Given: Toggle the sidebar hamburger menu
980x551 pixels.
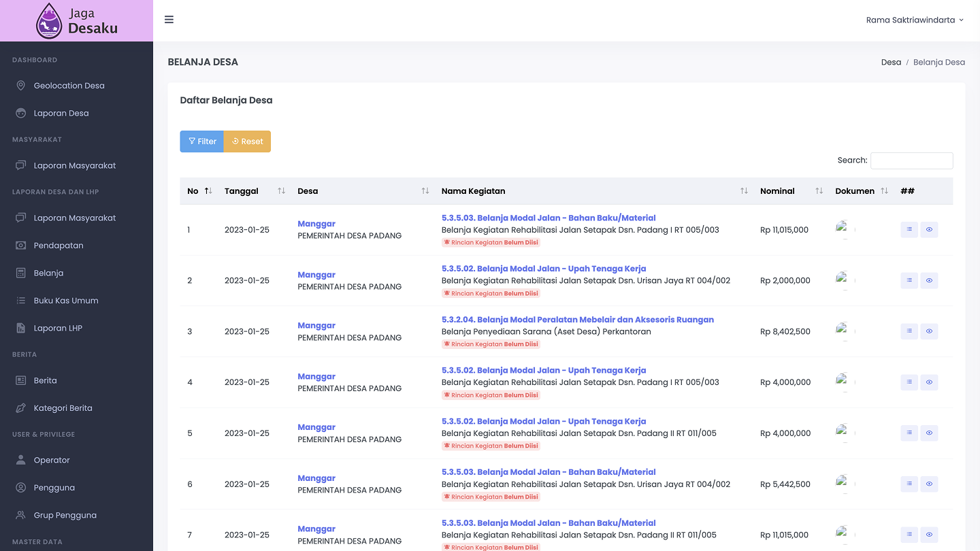Looking at the screenshot, I should coord(169,20).
